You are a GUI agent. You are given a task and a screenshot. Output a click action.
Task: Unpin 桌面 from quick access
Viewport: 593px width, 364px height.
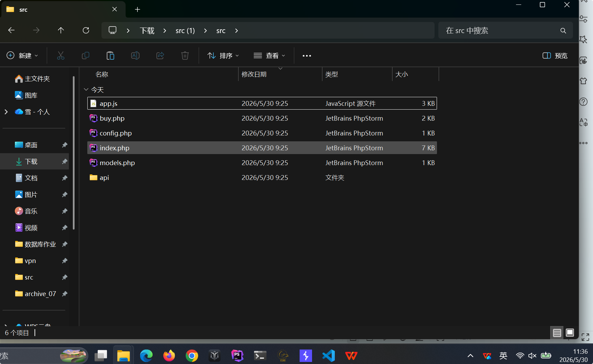pyautogui.click(x=65, y=145)
